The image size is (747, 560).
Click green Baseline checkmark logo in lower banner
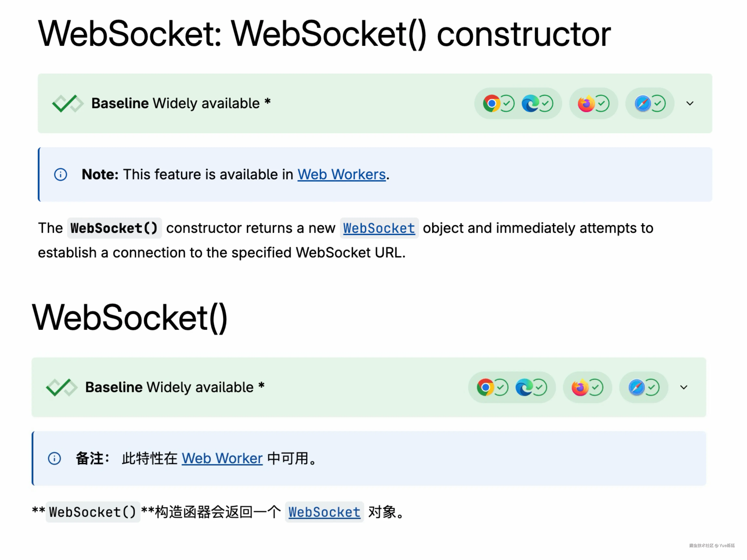62,387
